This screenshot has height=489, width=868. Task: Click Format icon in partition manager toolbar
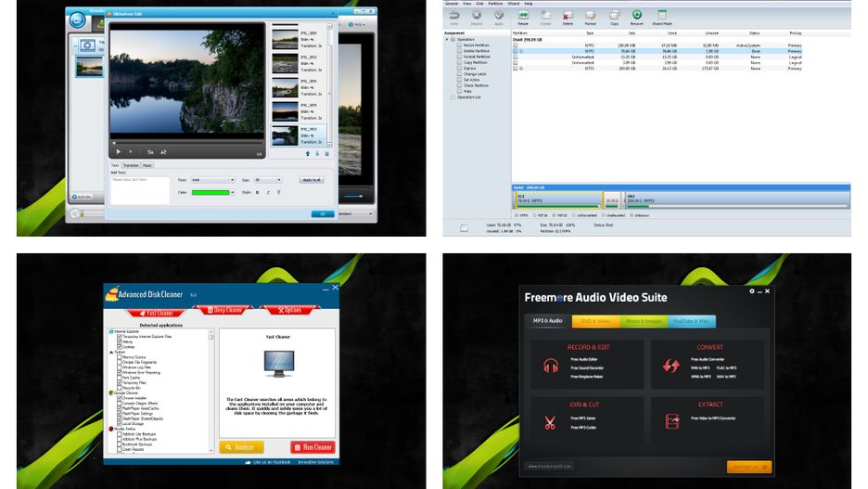point(591,16)
